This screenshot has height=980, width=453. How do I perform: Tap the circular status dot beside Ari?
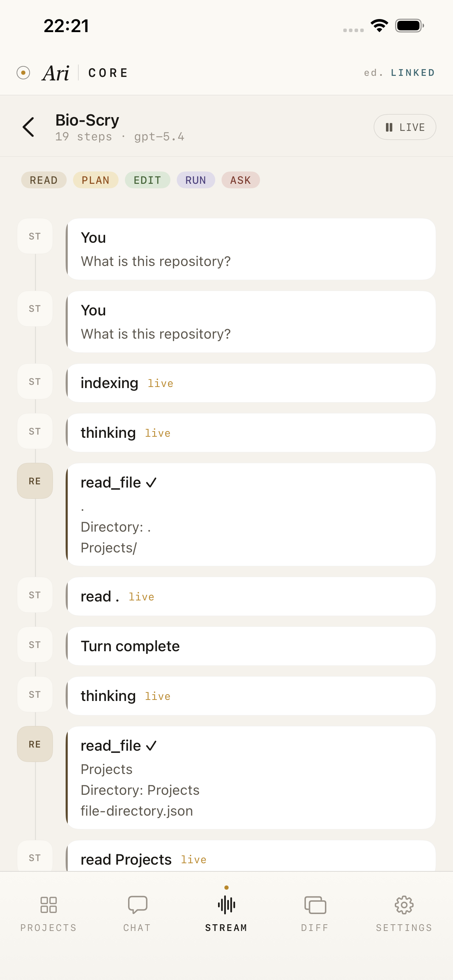coord(23,73)
